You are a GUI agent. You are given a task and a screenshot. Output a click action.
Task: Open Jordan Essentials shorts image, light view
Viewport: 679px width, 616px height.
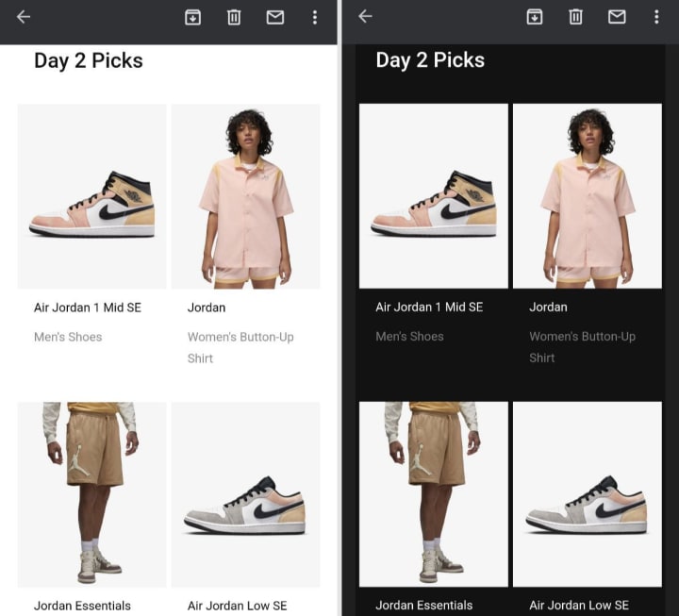coord(91,494)
